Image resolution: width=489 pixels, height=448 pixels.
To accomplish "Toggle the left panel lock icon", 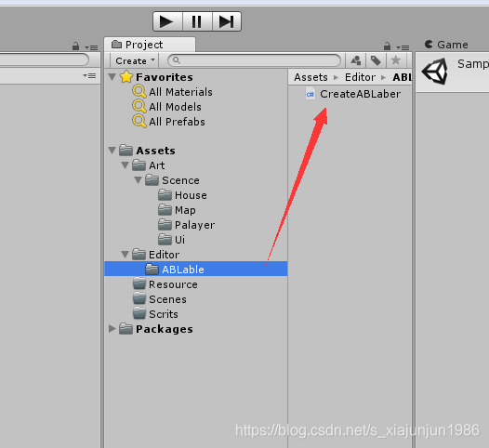I will (75, 46).
